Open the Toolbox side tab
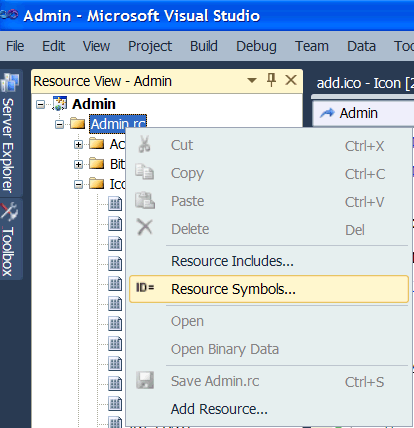The height and width of the screenshot is (428, 414). pyautogui.click(x=11, y=239)
